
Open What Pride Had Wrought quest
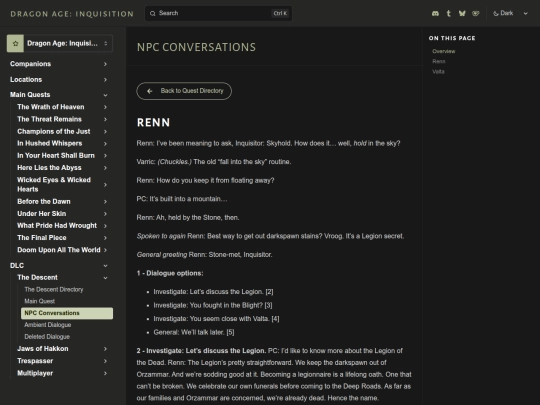[57, 226]
